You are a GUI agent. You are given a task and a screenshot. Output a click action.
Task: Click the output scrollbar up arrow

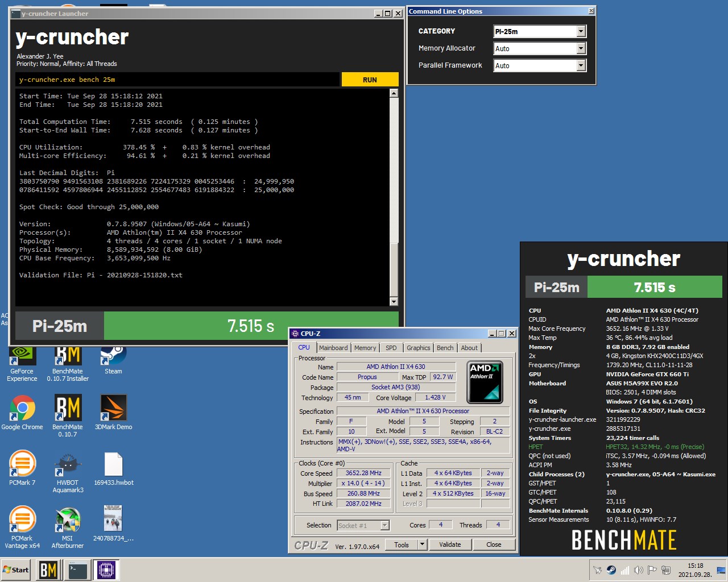point(394,93)
